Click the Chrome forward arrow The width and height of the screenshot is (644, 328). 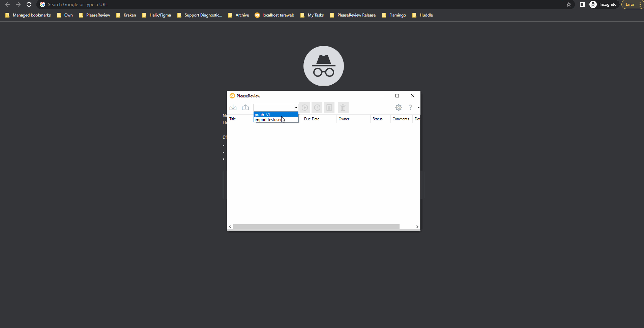[x=18, y=4]
